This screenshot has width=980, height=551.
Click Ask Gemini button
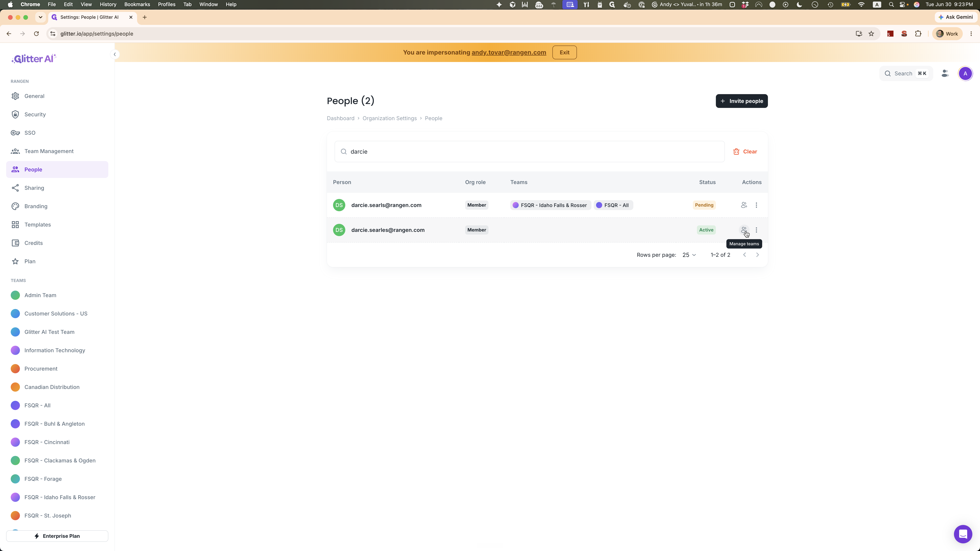click(956, 17)
